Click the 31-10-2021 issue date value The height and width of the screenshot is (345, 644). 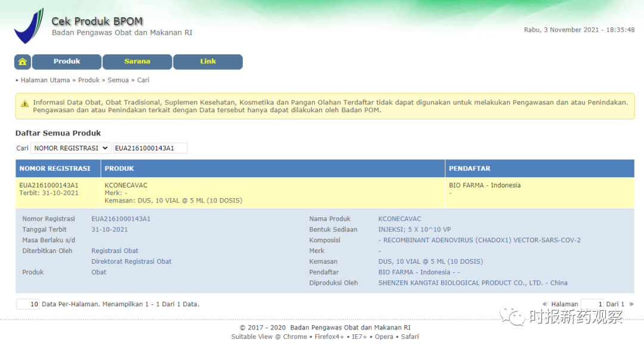(x=109, y=229)
